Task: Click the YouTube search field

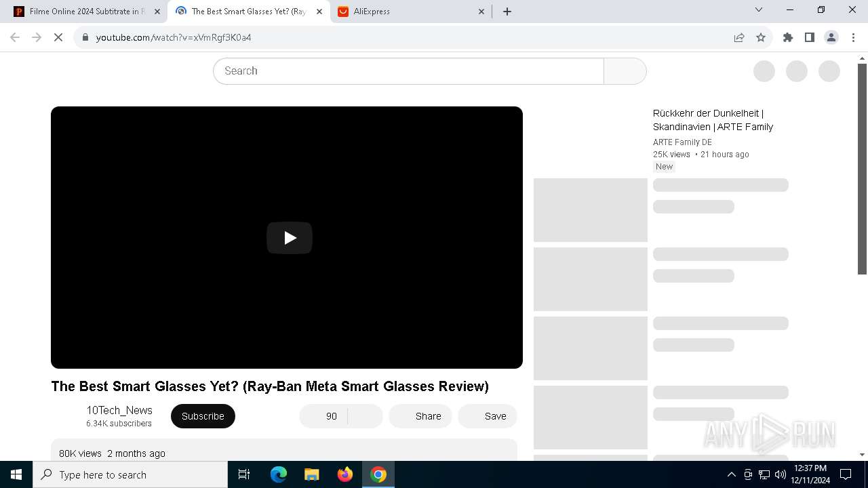Action: coord(408,71)
